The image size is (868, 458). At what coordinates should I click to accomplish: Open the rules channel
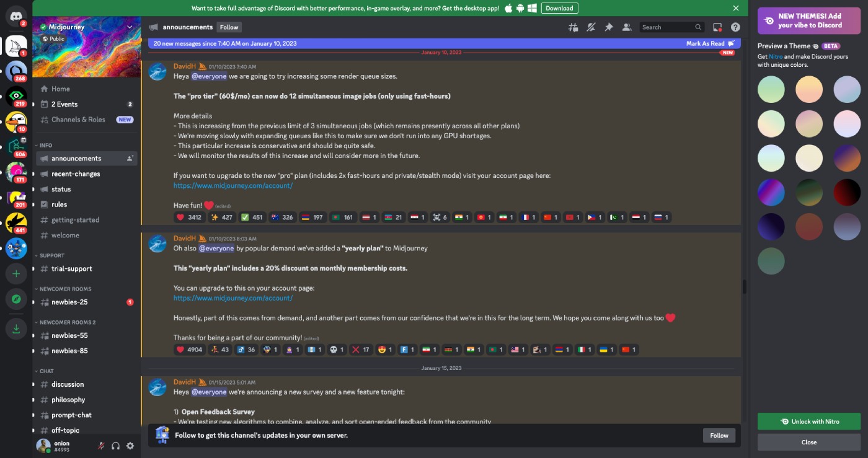coord(87,205)
